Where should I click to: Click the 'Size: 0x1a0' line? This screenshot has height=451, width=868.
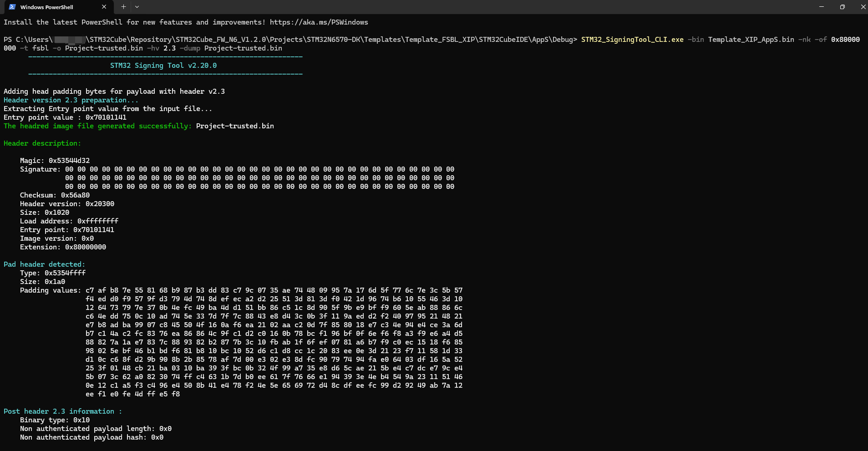point(42,282)
